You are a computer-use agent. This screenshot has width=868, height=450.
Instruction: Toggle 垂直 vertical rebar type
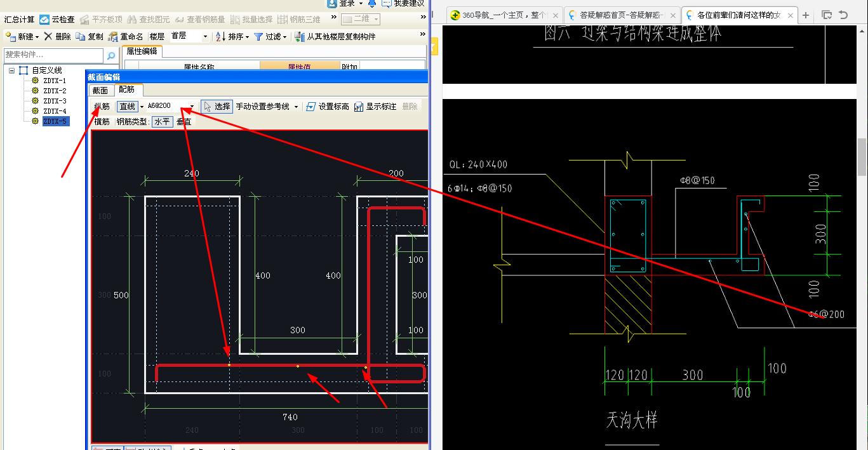click(x=184, y=122)
